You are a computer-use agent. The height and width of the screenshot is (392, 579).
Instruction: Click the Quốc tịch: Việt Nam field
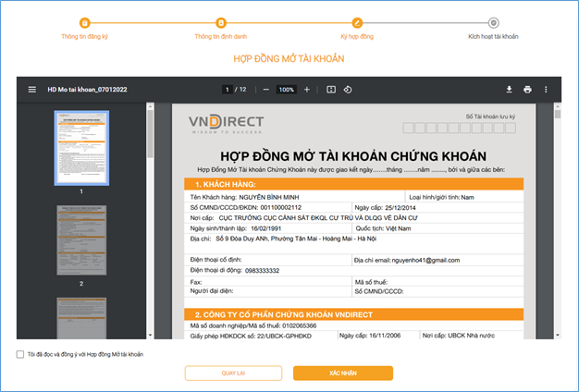(x=383, y=228)
